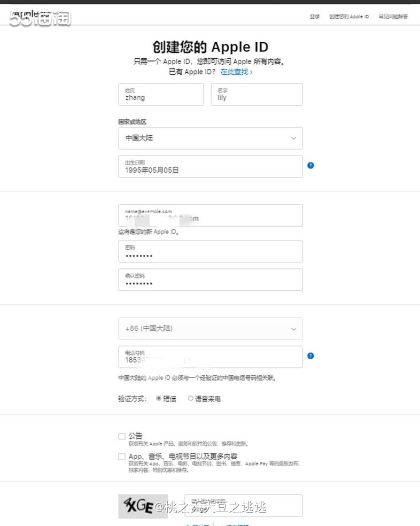Click the name@example.com email field
The height and width of the screenshot is (526, 420).
click(211, 215)
